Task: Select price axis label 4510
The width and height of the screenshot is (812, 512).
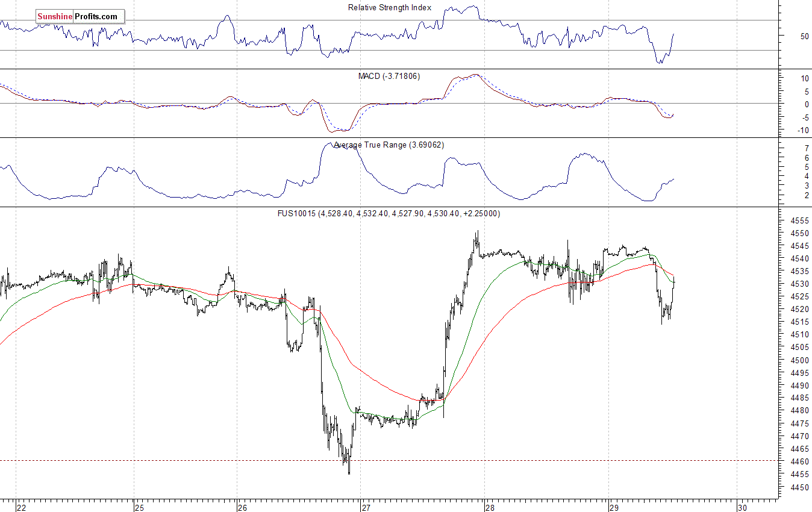Action: click(x=799, y=335)
